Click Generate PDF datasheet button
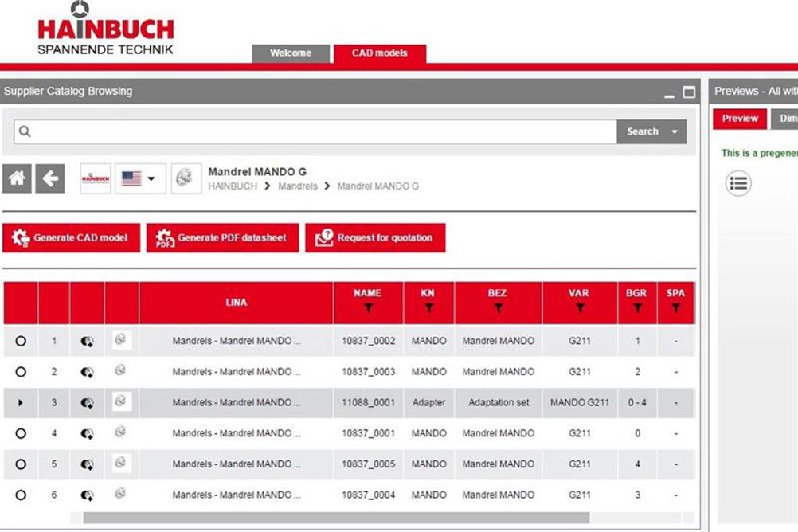The width and height of the screenshot is (798, 532). tap(222, 238)
